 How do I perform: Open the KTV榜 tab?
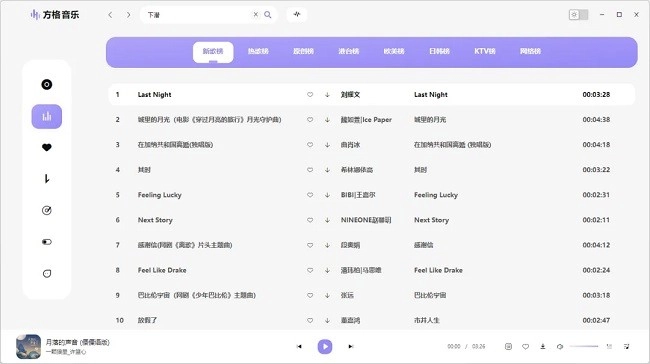[x=485, y=51]
